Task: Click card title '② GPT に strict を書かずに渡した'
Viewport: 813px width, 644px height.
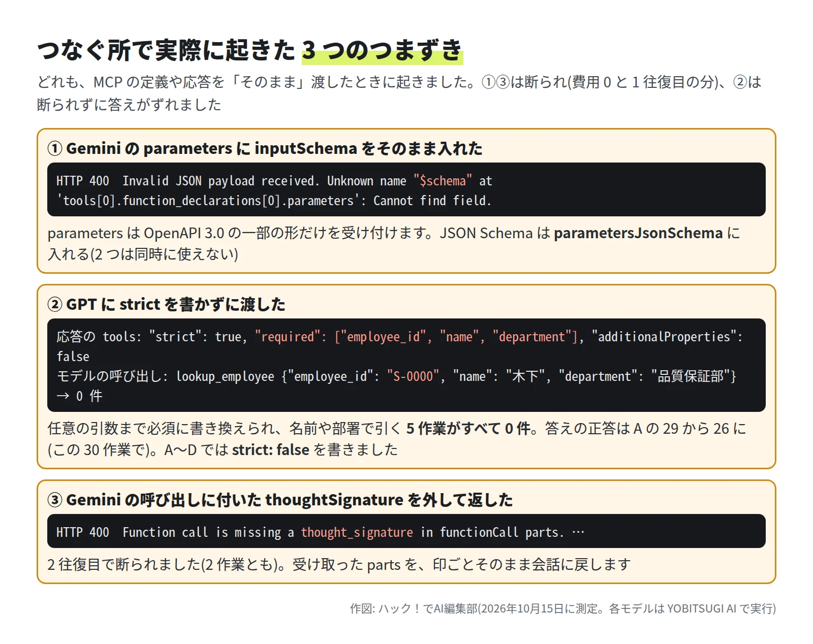Action: [166, 304]
